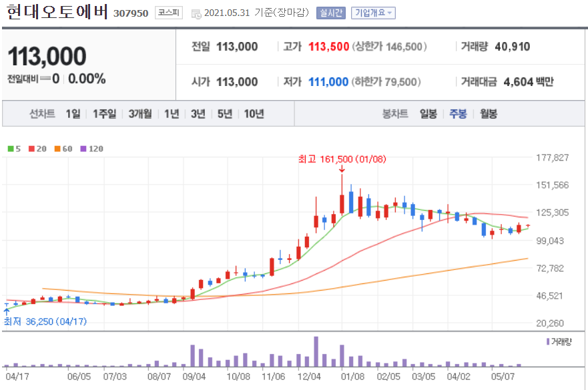Click the 저가 value 111,000
Viewport: 588px width, 390px height.
328,82
